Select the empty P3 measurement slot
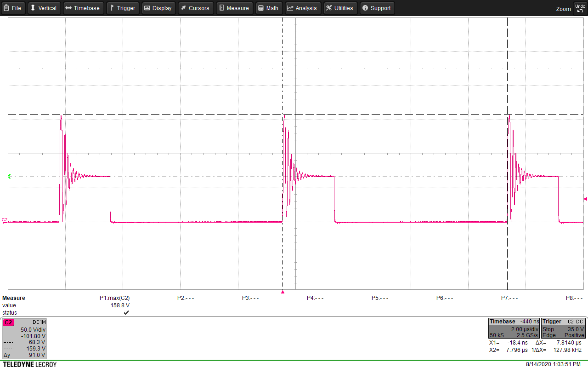The image size is (588, 368). pyautogui.click(x=250, y=298)
